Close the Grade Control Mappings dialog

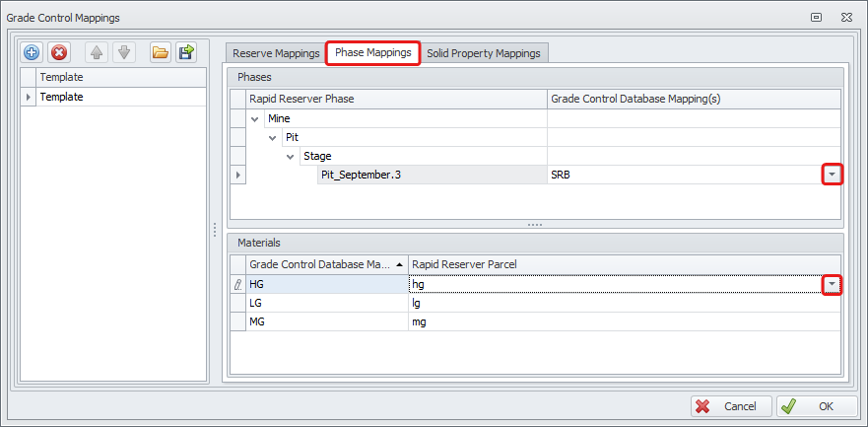[x=846, y=17]
